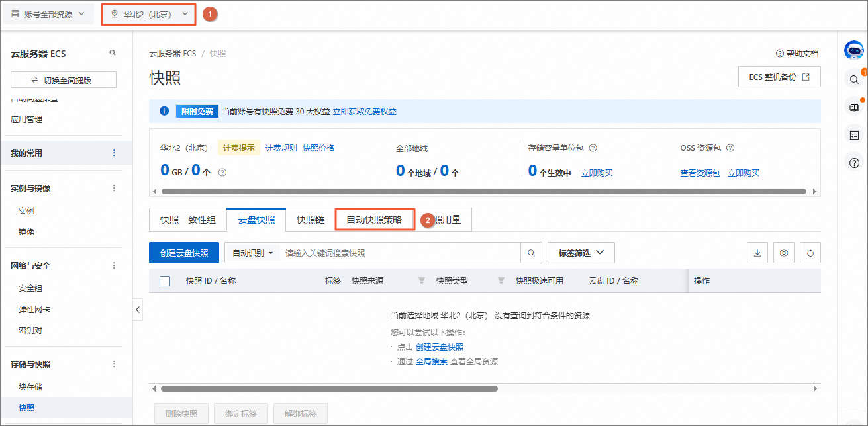The width and height of the screenshot is (868, 426).
Task: Open the 计费规则 link
Action: 281,148
